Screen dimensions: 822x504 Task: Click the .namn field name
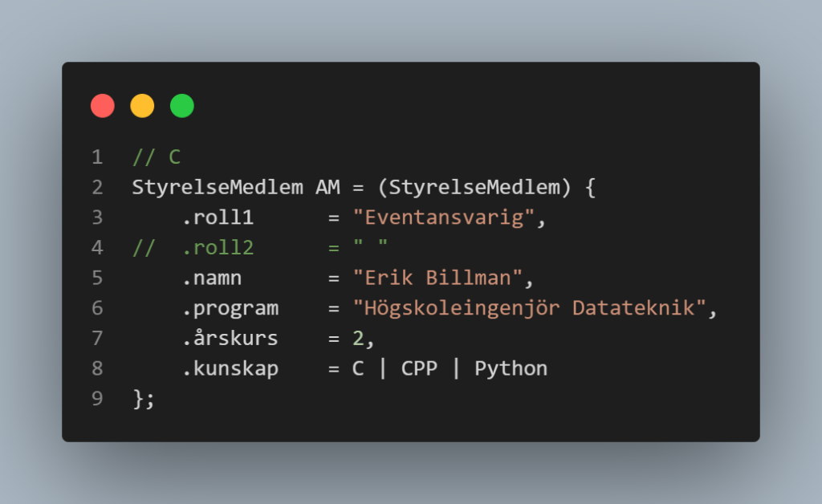212,278
